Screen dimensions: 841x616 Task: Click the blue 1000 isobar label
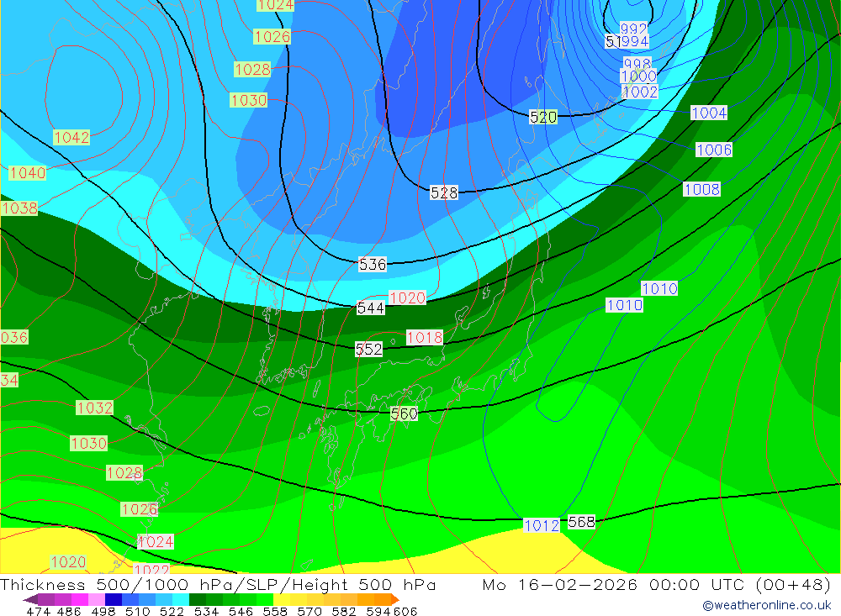[x=638, y=76]
